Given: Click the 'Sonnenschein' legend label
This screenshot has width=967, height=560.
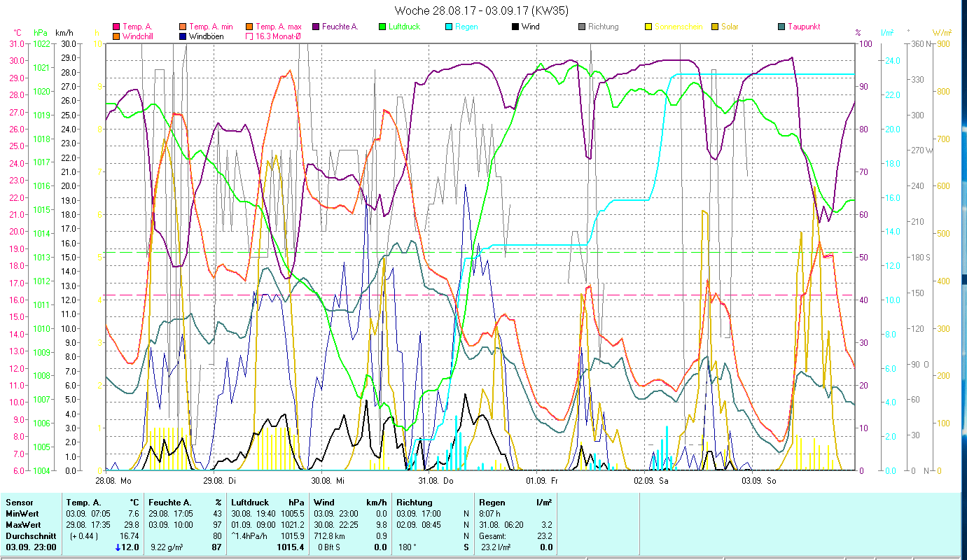Looking at the screenshot, I should (x=679, y=27).
